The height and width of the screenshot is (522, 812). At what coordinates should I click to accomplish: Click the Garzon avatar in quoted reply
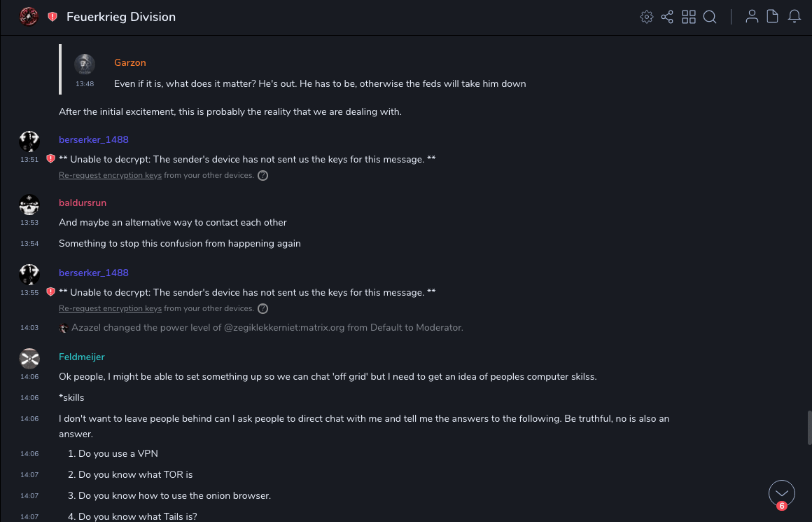click(85, 64)
